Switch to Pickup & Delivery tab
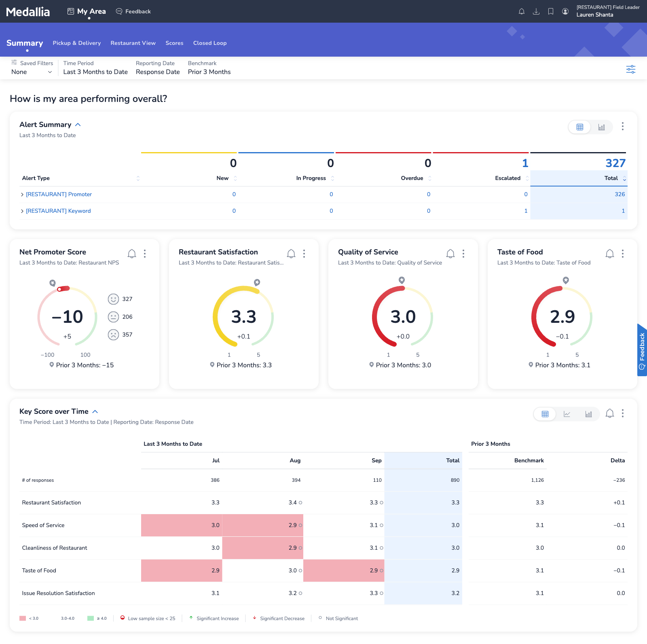Viewport: 647px width, 644px height. (77, 43)
